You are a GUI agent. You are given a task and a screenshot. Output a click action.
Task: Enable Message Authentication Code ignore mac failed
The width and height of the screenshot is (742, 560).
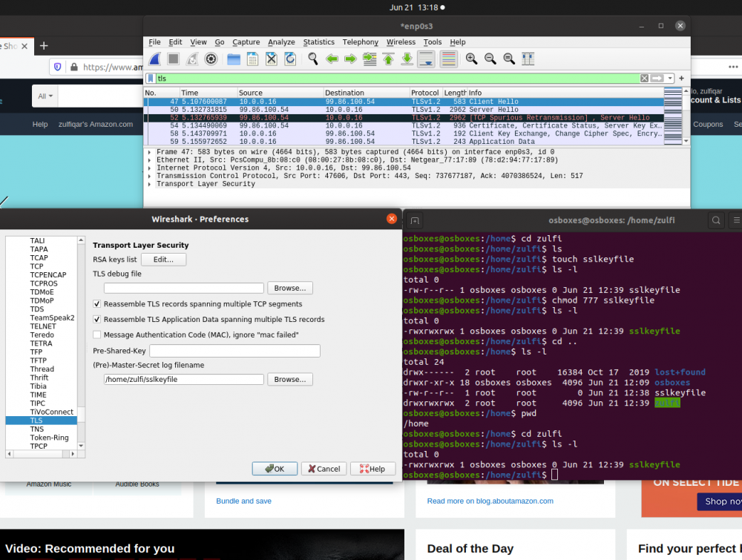(97, 335)
